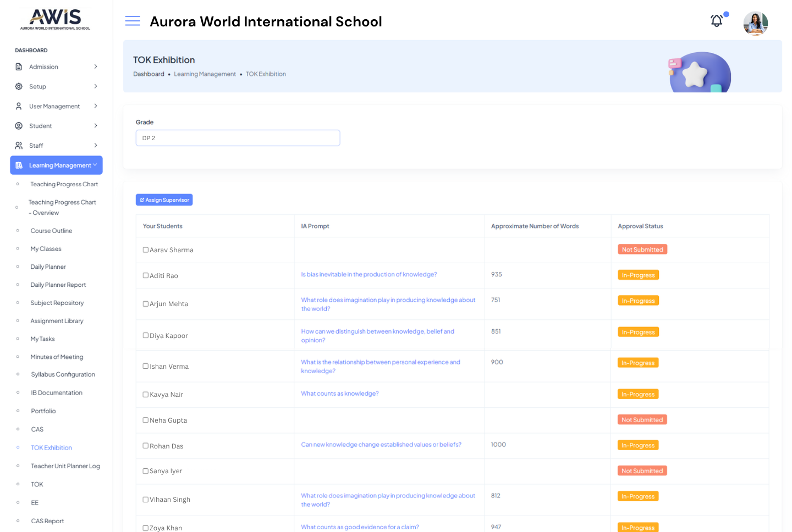Click the Assign Supervisor button
The width and height of the screenshot is (792, 532).
164,200
